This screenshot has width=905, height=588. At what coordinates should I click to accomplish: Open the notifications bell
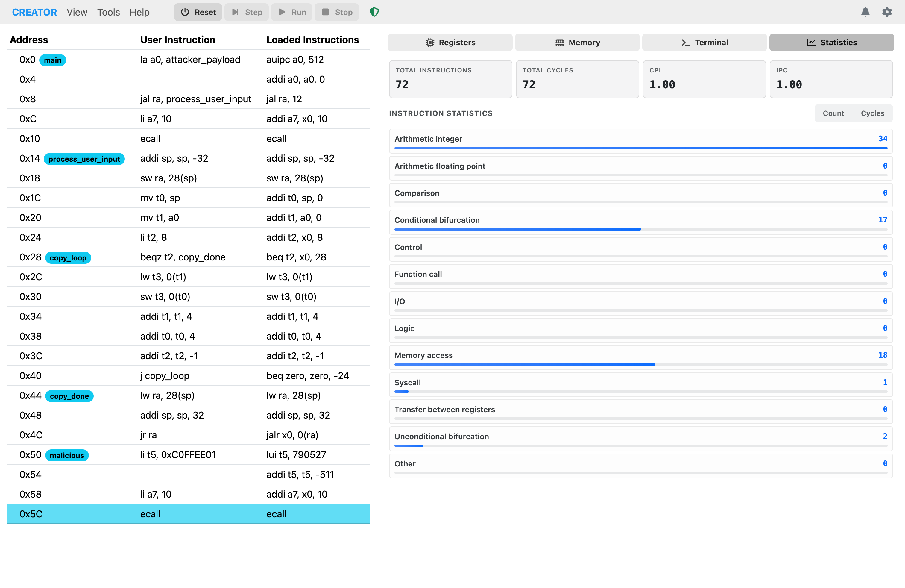click(865, 12)
